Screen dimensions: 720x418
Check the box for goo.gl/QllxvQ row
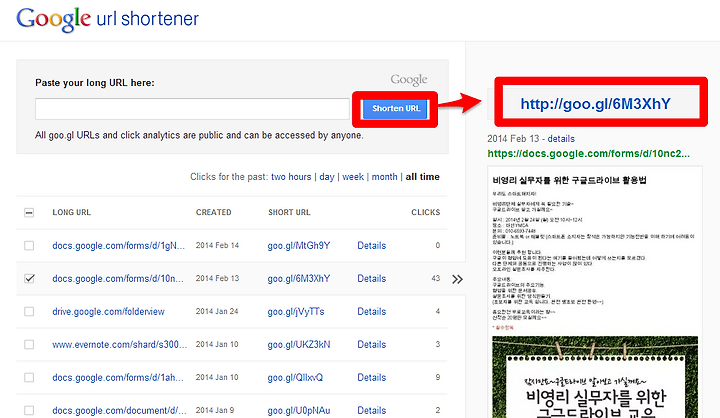pos(29,378)
